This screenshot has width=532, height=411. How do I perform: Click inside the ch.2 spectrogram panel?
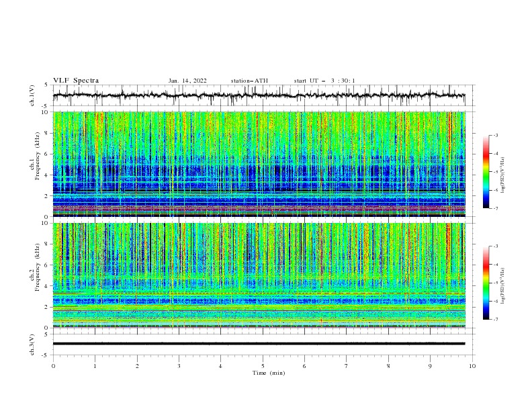[x=259, y=275]
